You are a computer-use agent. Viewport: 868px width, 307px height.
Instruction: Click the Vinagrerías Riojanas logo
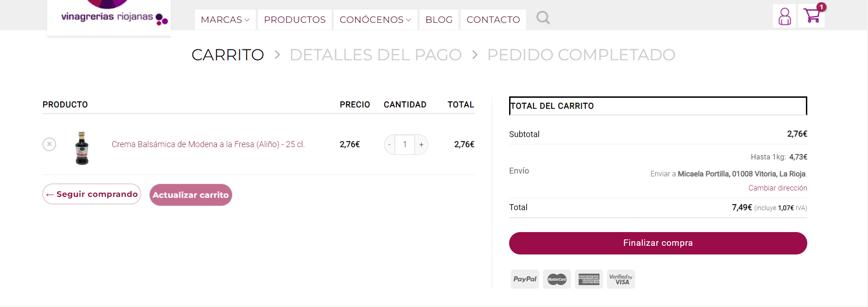(x=109, y=16)
